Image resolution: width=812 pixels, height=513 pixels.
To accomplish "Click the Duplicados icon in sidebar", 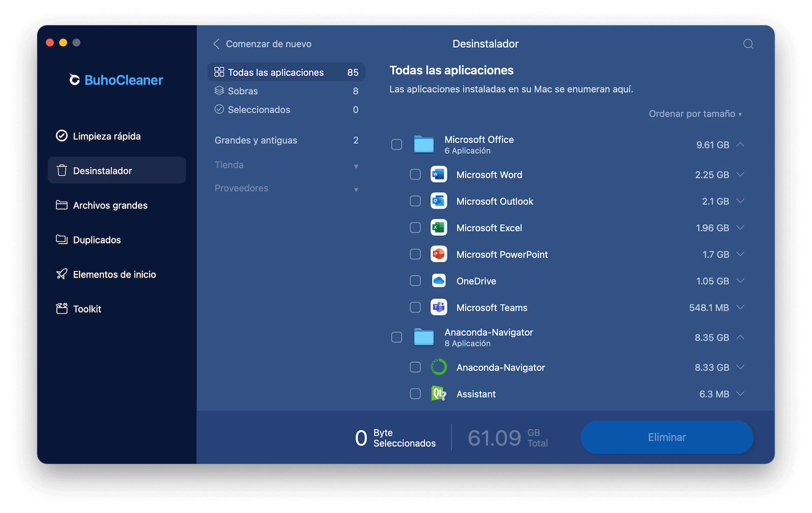I will (x=61, y=240).
